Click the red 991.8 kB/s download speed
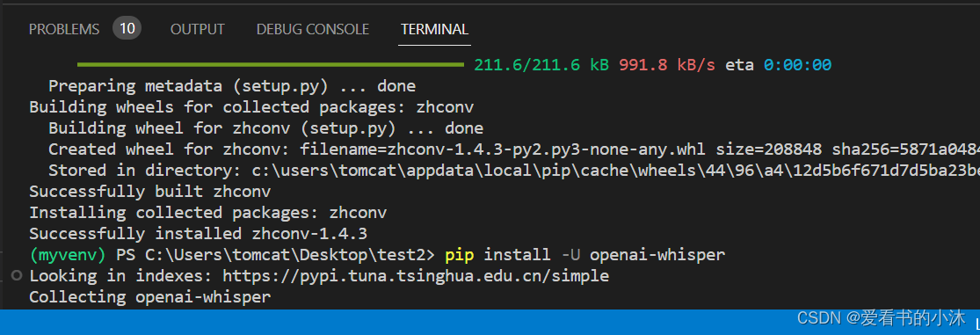Viewport: 980px width, 335px height. coord(667,65)
